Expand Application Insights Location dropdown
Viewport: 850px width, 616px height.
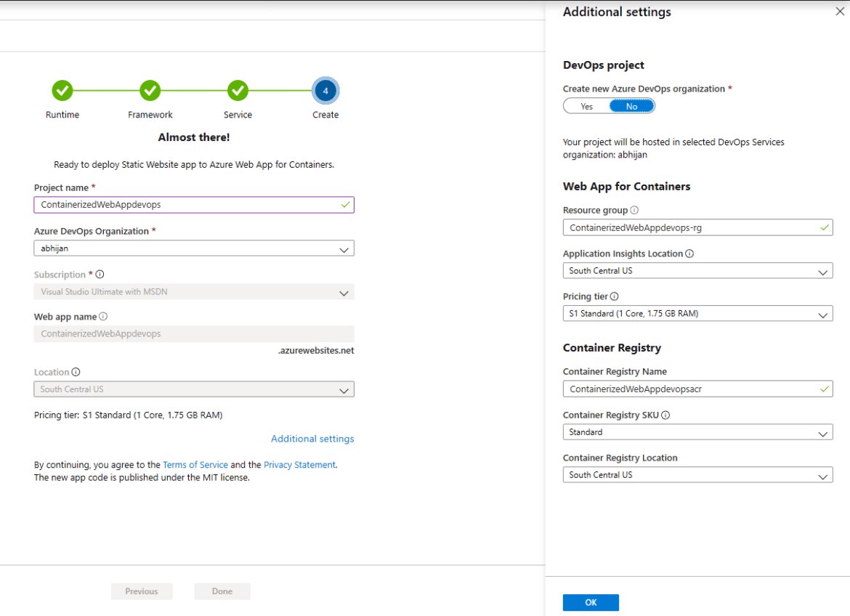[x=697, y=270]
